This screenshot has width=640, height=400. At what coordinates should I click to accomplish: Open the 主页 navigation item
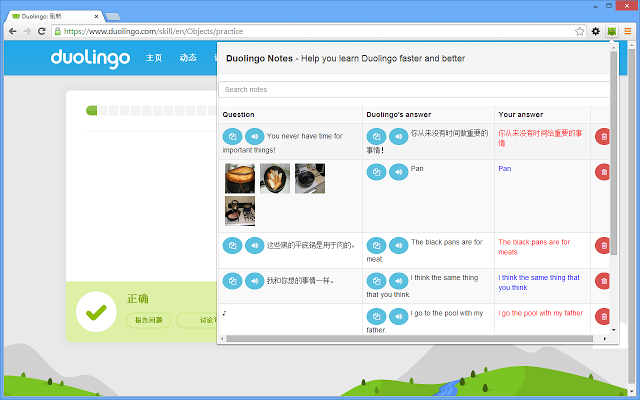point(154,58)
